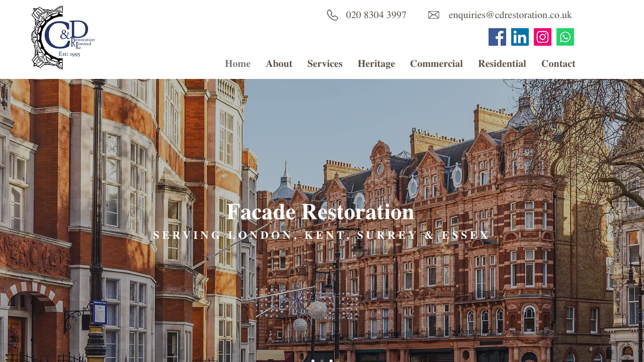Click the C&D Restoration logo
Viewport: 644px width, 362px height.
coord(63,38)
